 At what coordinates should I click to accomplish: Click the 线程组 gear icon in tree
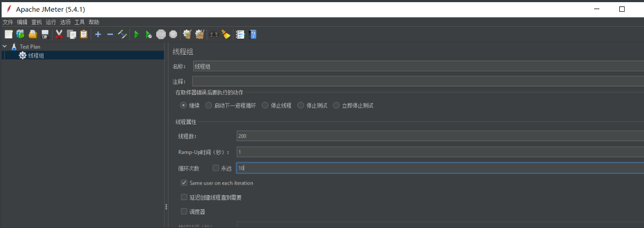(x=23, y=55)
